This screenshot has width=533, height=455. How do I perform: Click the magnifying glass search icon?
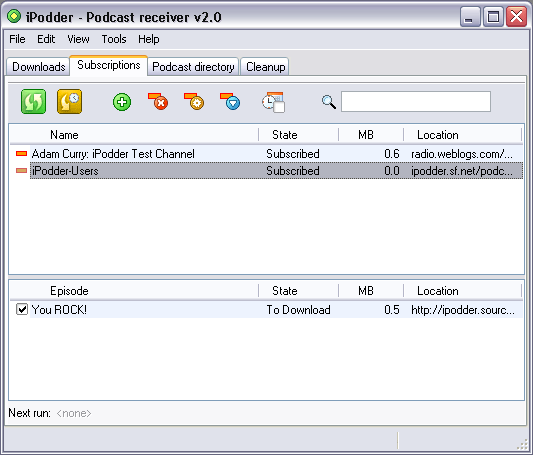[329, 102]
